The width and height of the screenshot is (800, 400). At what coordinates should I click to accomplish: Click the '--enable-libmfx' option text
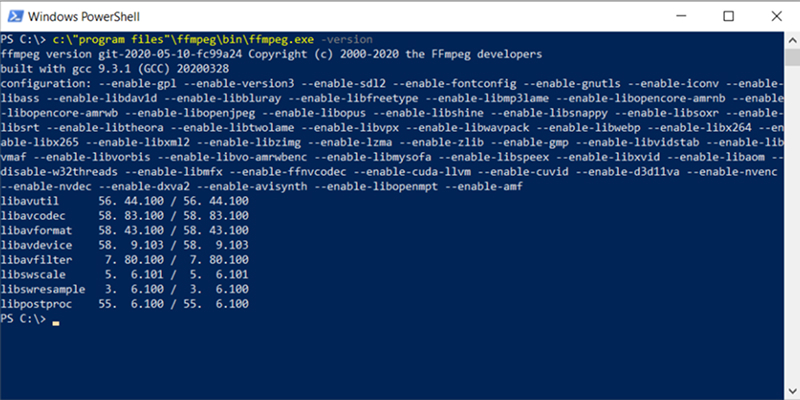172,172
